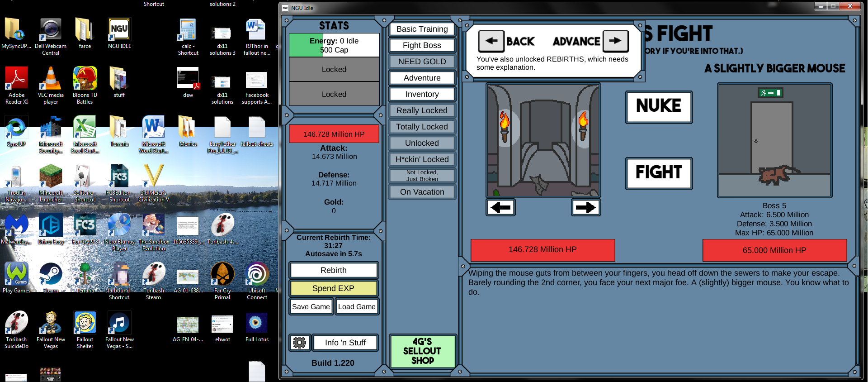Open the Info 'n Stuff page
Image resolution: width=868 pixels, height=382 pixels.
(345, 343)
